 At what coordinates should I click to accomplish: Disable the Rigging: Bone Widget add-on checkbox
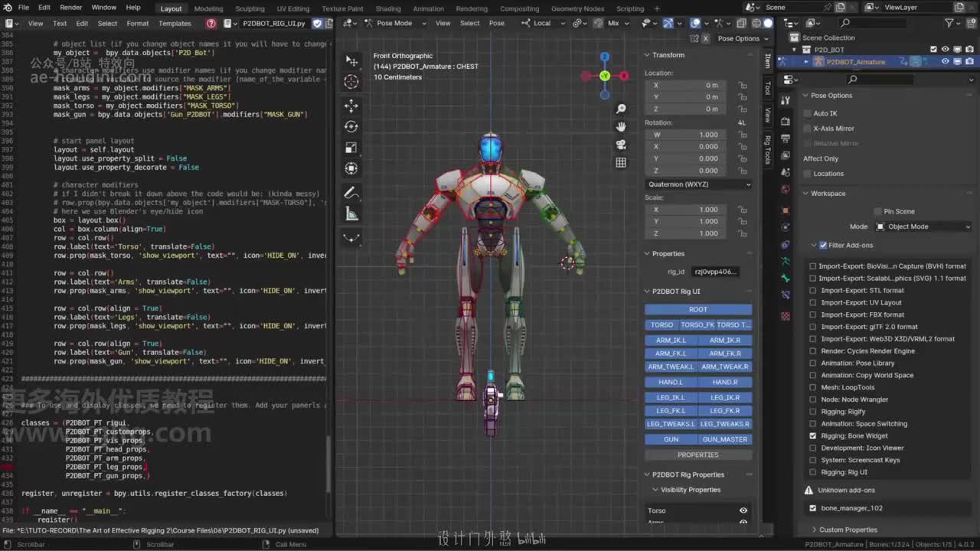tap(813, 435)
